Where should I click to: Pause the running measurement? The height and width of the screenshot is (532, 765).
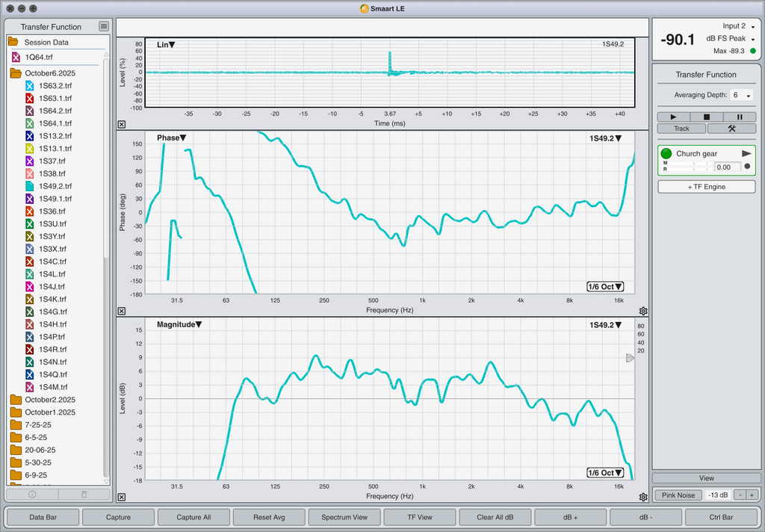click(x=740, y=117)
